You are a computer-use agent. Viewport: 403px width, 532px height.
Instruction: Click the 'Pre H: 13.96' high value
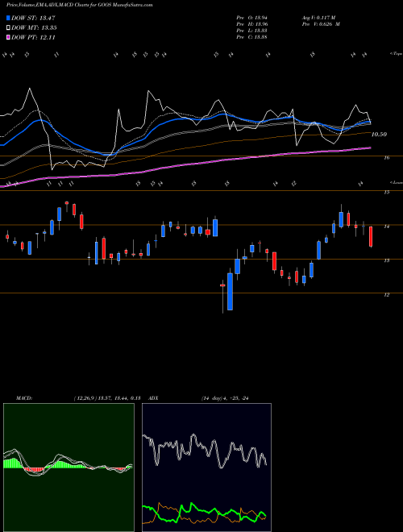251,24
